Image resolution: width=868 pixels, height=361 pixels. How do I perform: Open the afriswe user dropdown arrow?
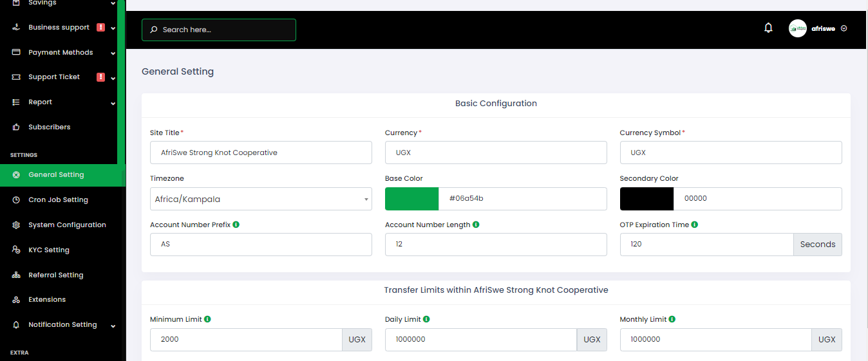click(x=844, y=28)
